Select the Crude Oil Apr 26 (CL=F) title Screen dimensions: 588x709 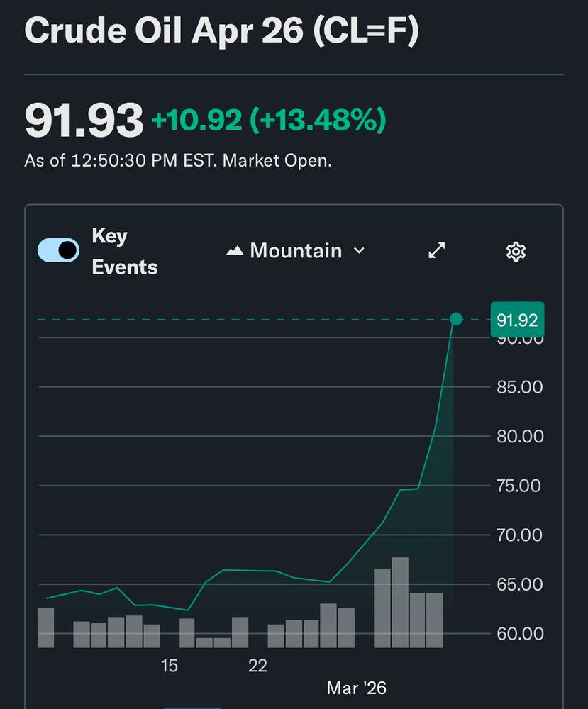pos(221,31)
